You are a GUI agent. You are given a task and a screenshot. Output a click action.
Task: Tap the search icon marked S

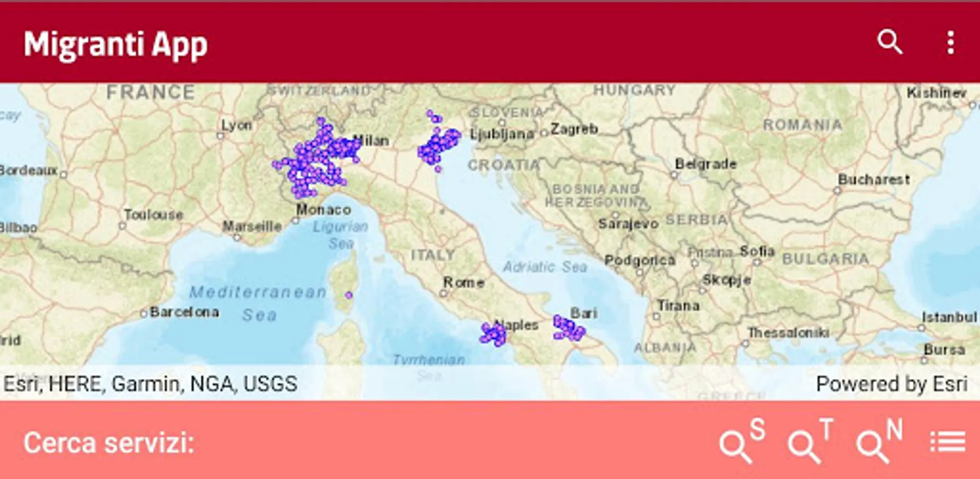pos(742,441)
